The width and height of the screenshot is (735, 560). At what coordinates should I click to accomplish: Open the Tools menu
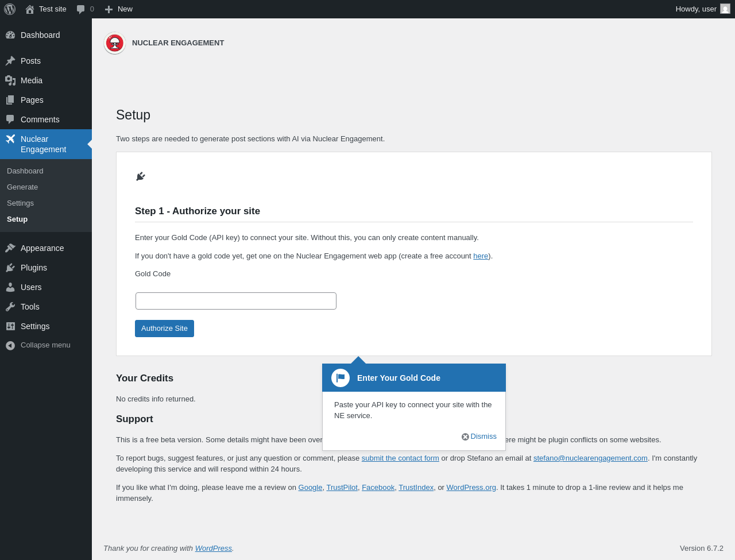[x=46, y=307]
